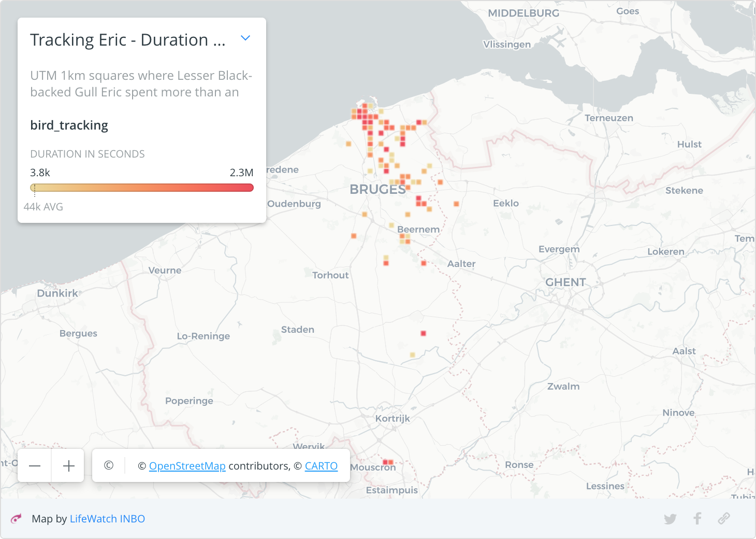Click the Goes label on map
This screenshot has height=539, width=756.
pos(628,11)
